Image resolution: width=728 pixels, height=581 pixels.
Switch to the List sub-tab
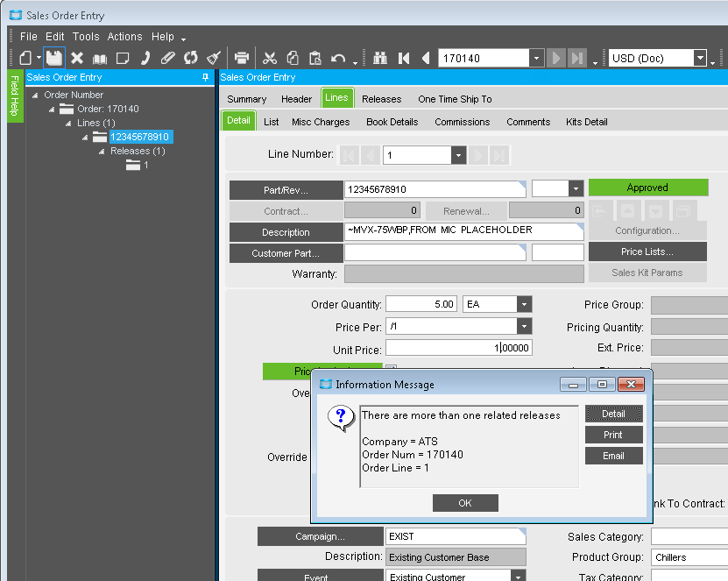click(x=272, y=122)
